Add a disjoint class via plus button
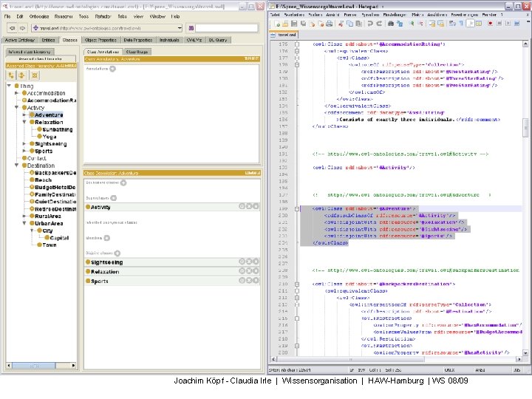Viewport: 532px width, 399px height. [x=117, y=253]
